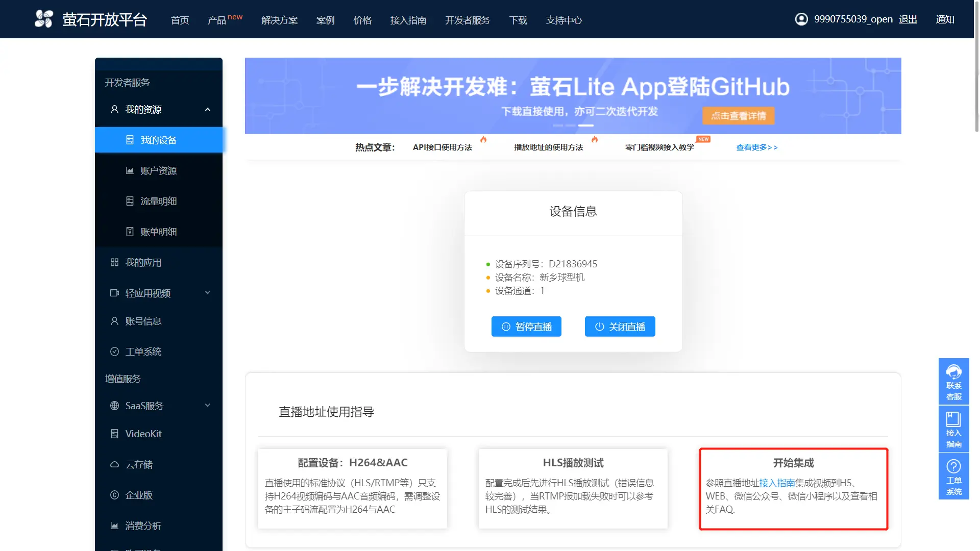Expand the SaaS服务 sidebar menu

pyautogui.click(x=208, y=406)
